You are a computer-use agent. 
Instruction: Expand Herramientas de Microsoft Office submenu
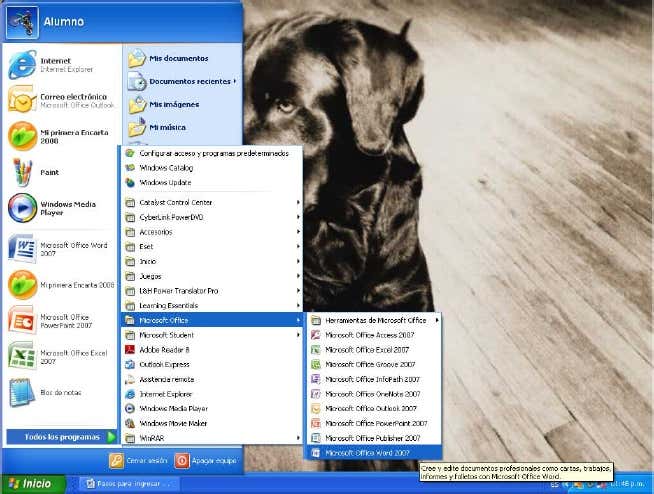click(374, 320)
